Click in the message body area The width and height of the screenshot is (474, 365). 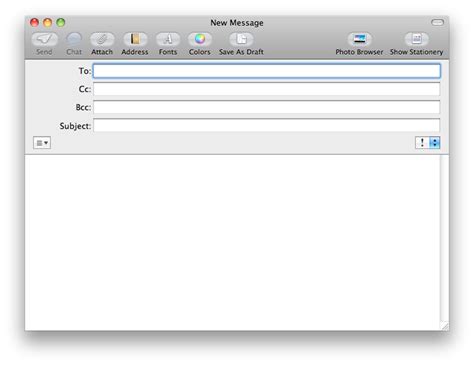click(x=232, y=242)
